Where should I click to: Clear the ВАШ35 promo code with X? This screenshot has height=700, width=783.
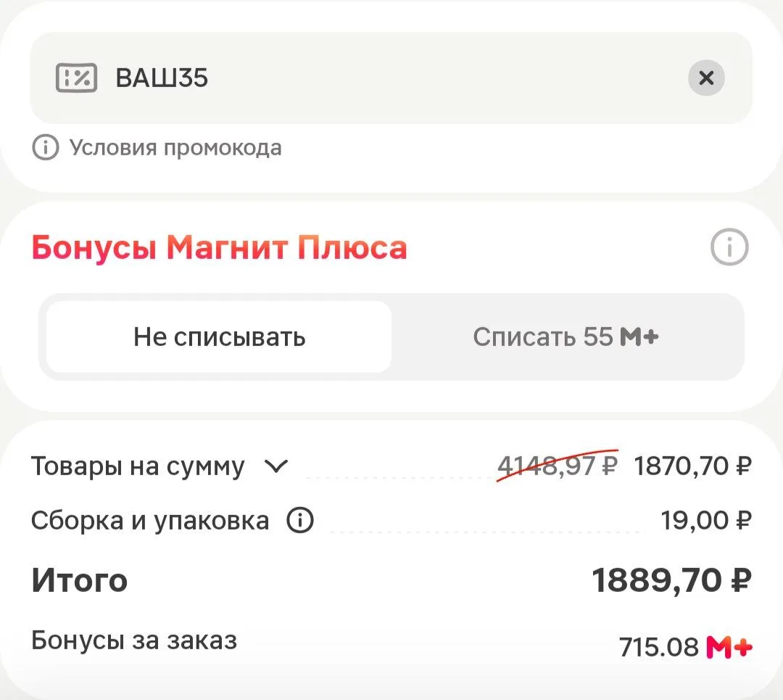(x=706, y=78)
